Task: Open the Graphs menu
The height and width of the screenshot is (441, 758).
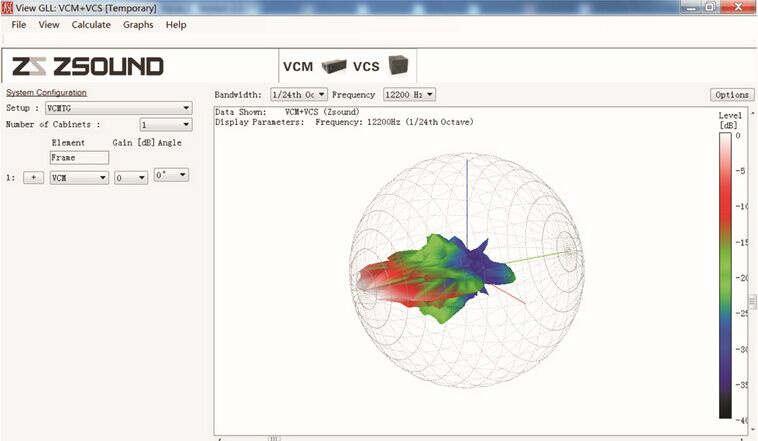Action: coord(138,25)
